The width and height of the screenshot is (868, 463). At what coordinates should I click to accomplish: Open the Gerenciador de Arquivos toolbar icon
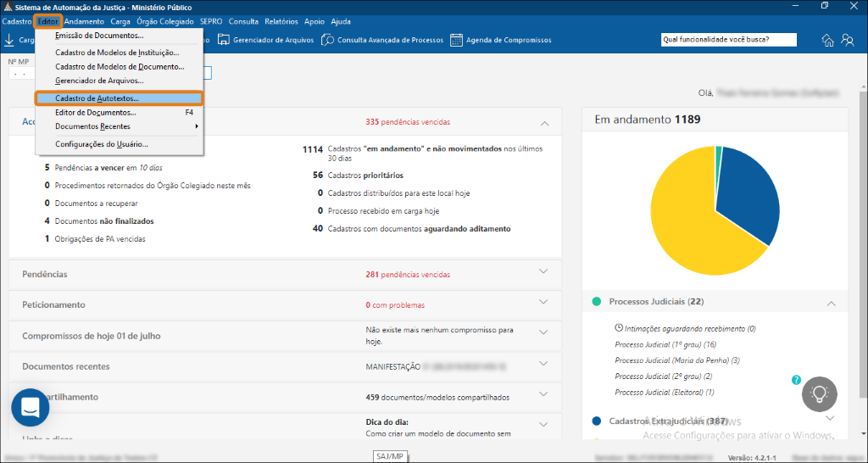pyautogui.click(x=223, y=40)
